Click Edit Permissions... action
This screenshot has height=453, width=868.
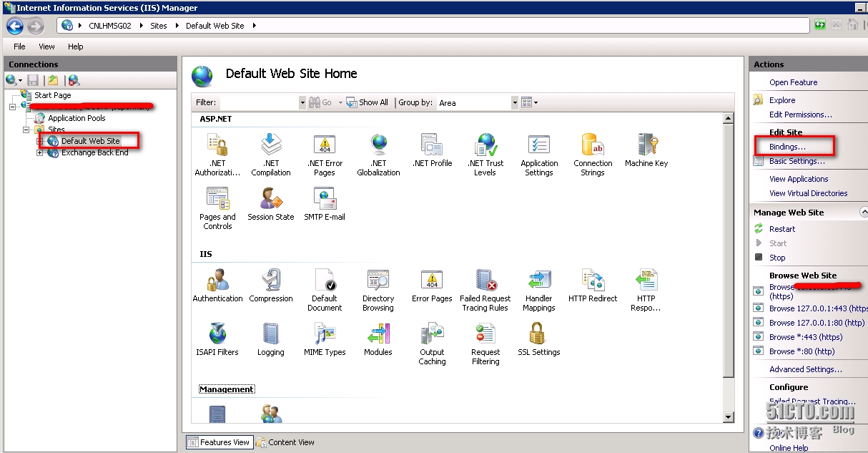tap(801, 115)
